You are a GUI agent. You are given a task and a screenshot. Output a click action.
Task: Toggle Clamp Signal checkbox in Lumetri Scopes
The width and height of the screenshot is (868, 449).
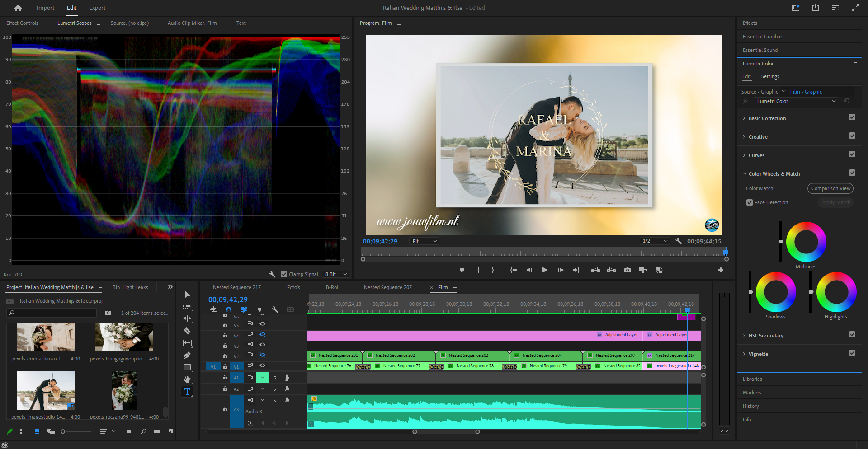click(x=284, y=274)
